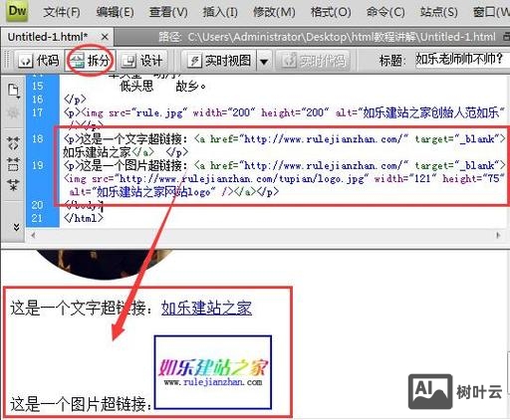510x420 pixels.
Task: Click line number 17 in the gutter
Action: point(38,112)
